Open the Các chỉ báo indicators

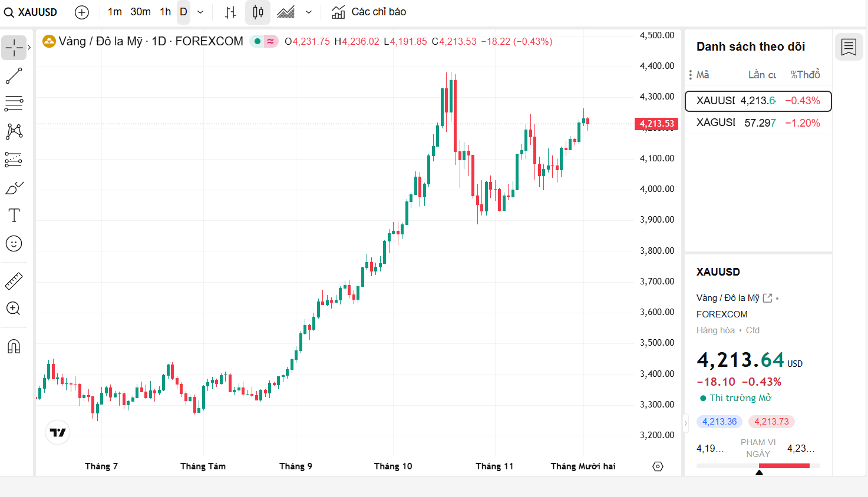point(369,12)
